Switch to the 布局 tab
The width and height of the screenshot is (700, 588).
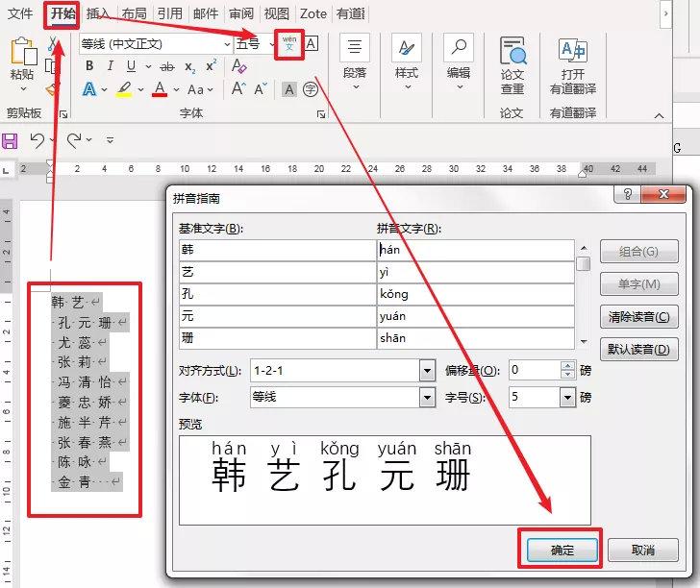[x=134, y=13]
